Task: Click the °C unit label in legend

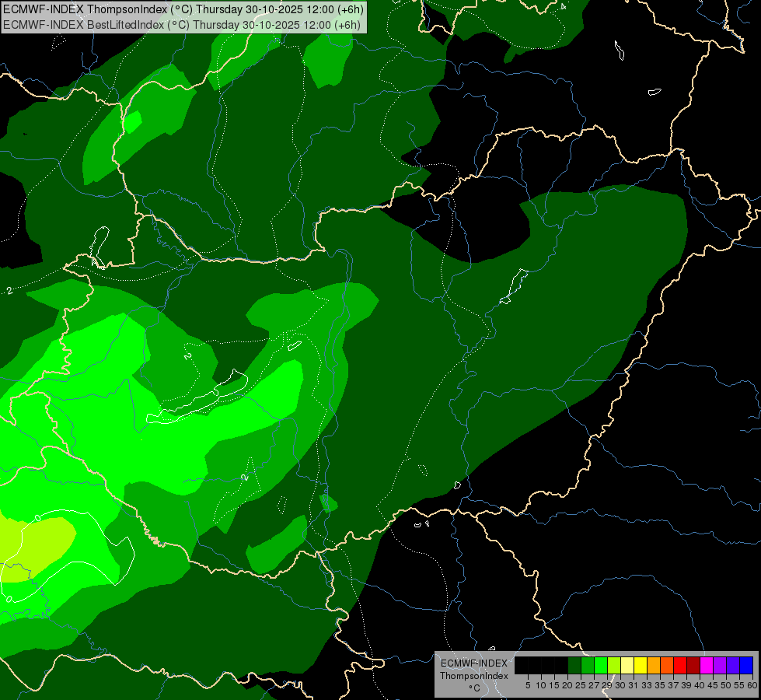Action: coord(474,688)
